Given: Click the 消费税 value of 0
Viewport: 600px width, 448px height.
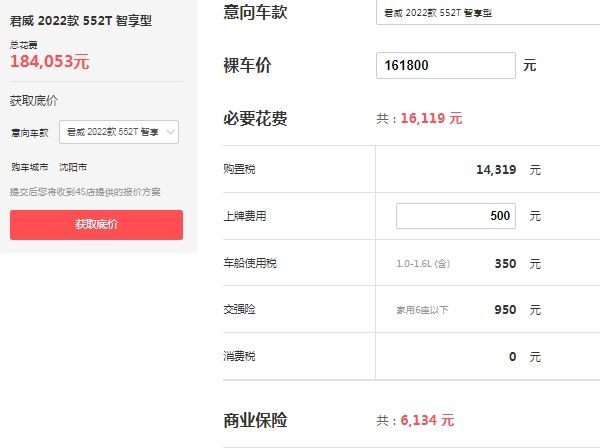Looking at the screenshot, I should (512, 356).
